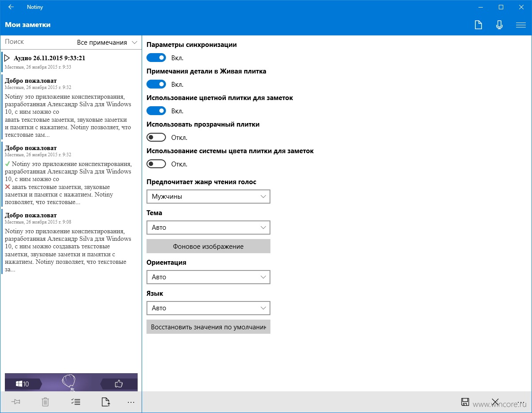Open the Язык dropdown
The height and width of the screenshot is (413, 532).
tap(208, 308)
